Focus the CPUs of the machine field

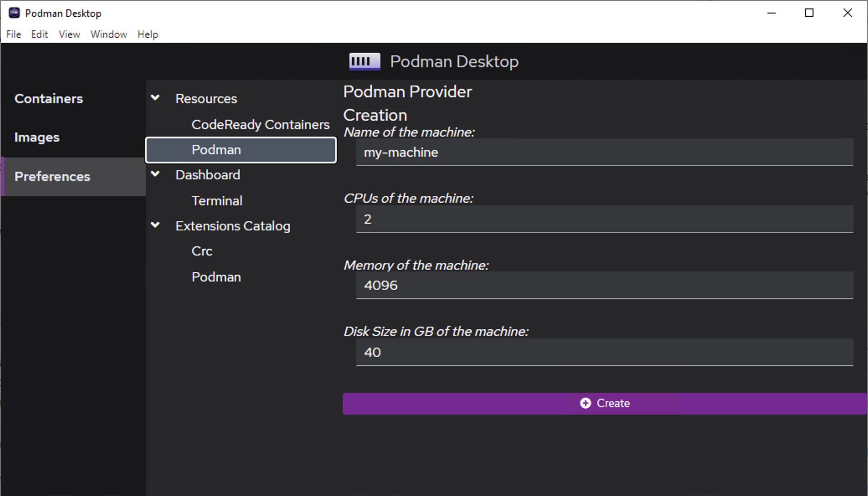tap(604, 219)
